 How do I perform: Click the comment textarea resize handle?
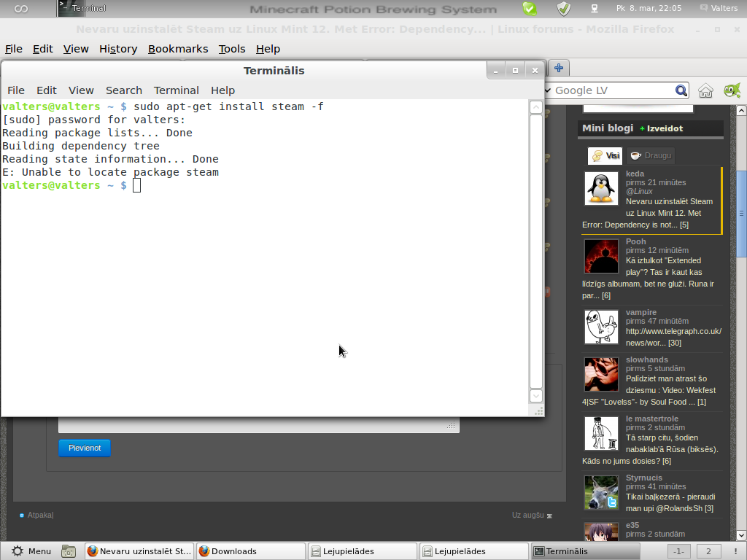point(451,425)
